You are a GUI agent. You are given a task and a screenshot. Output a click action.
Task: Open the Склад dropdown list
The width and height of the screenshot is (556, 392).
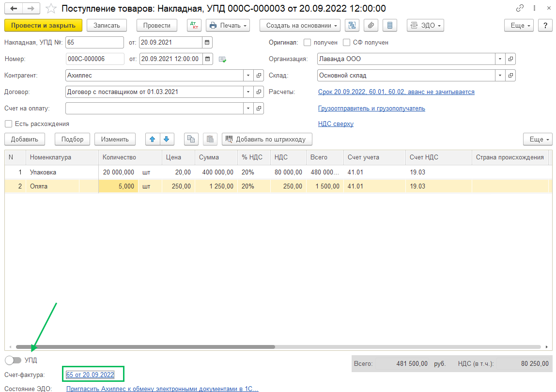pyautogui.click(x=500, y=76)
